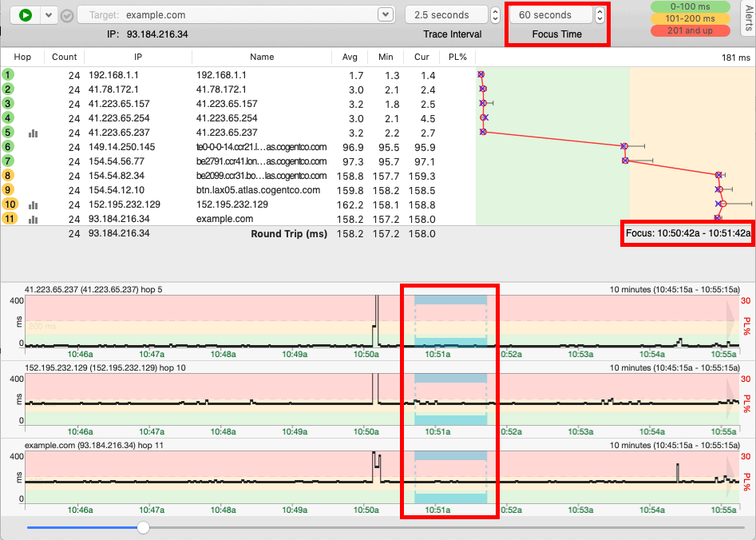
Task: Click the hop 10 timeline focus region
Action: [450, 399]
